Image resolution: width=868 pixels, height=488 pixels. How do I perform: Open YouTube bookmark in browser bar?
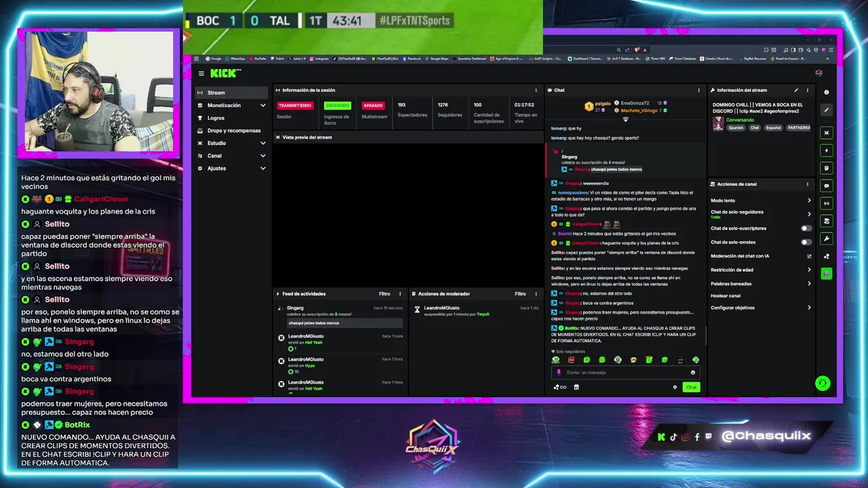[258, 59]
